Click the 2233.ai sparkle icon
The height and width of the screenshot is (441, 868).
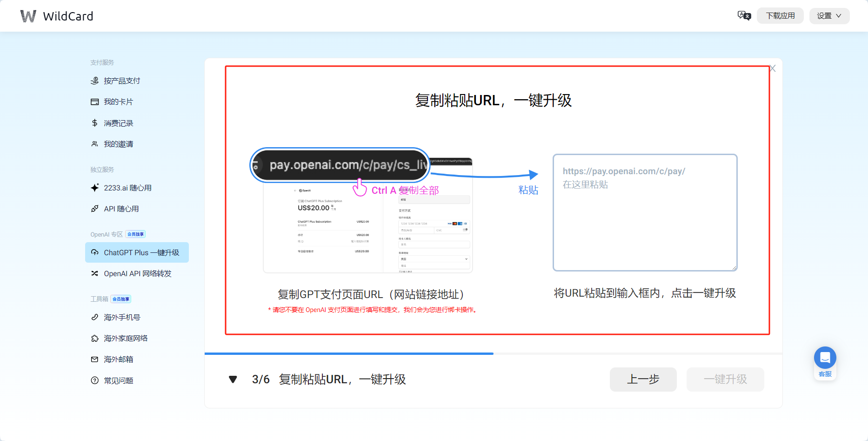click(95, 188)
